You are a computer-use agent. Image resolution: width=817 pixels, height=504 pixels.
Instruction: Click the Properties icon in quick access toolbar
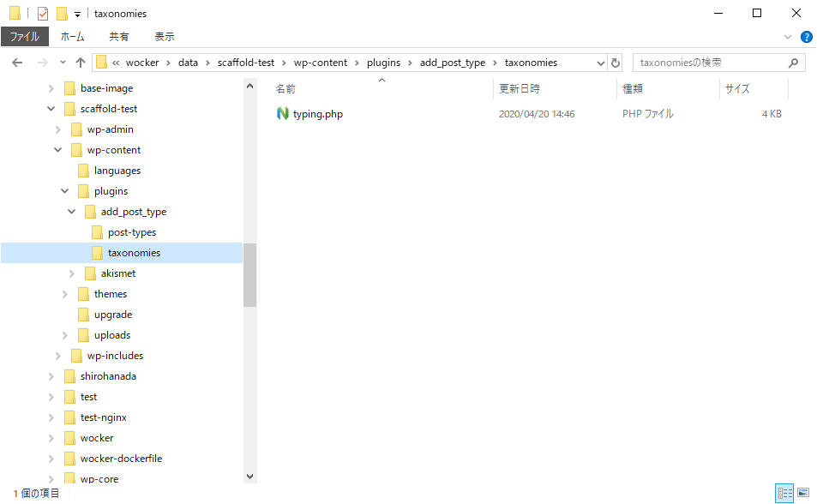43,14
